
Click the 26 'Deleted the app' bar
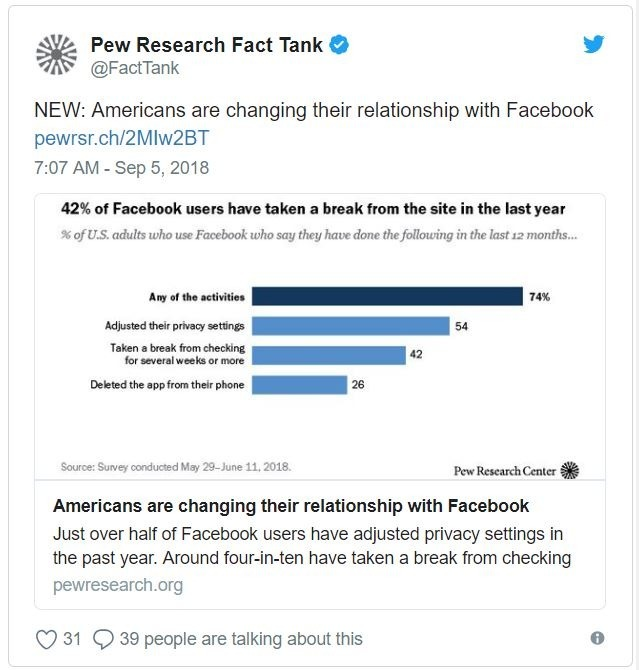pyautogui.click(x=299, y=385)
